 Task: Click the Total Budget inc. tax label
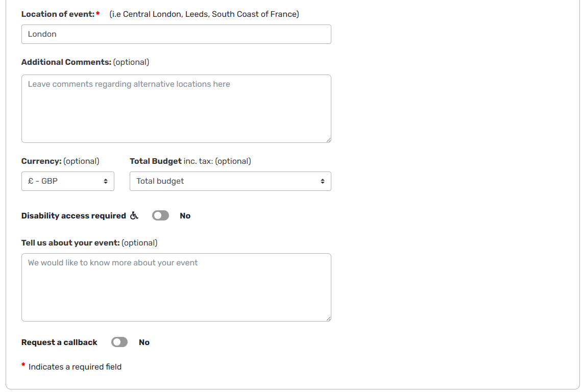click(x=190, y=161)
